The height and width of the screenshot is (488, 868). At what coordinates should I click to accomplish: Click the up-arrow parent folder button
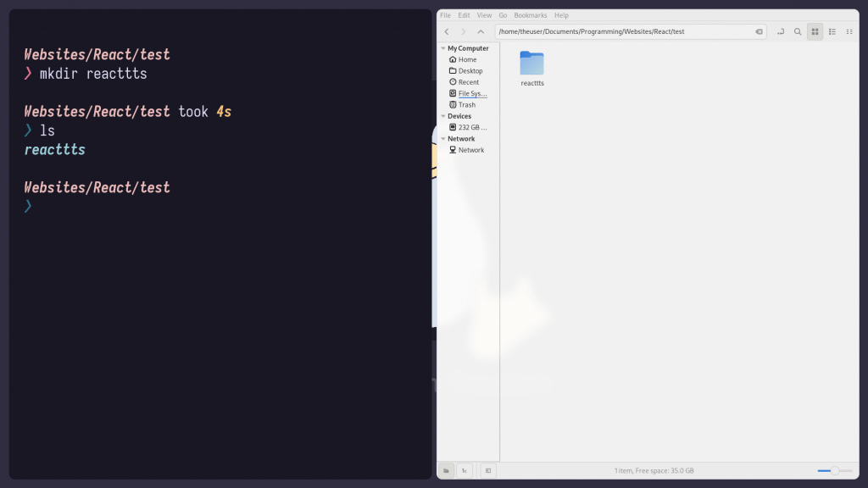481,32
